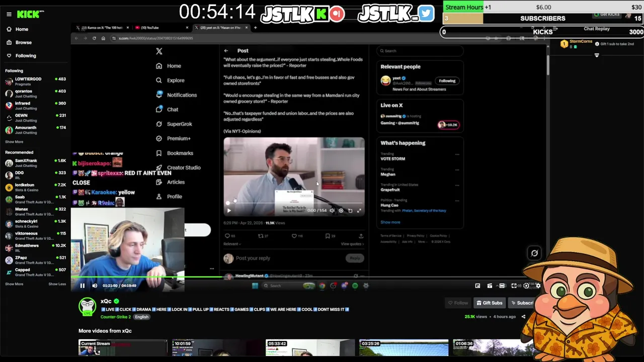Open SamXFrank recommended channel
The width and height of the screenshot is (644, 362).
(35, 163)
